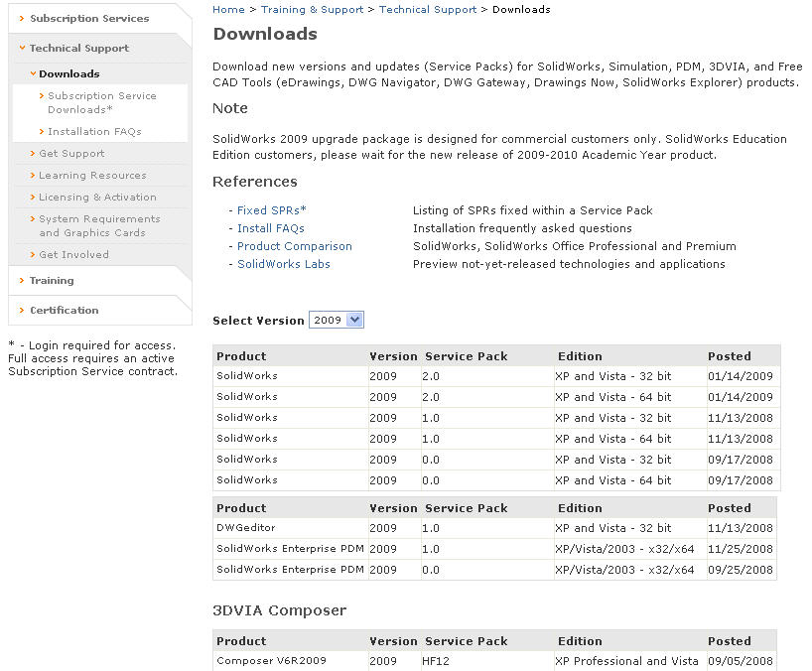Click the 11/25/2008 posted date
812x671 pixels.
740,548
